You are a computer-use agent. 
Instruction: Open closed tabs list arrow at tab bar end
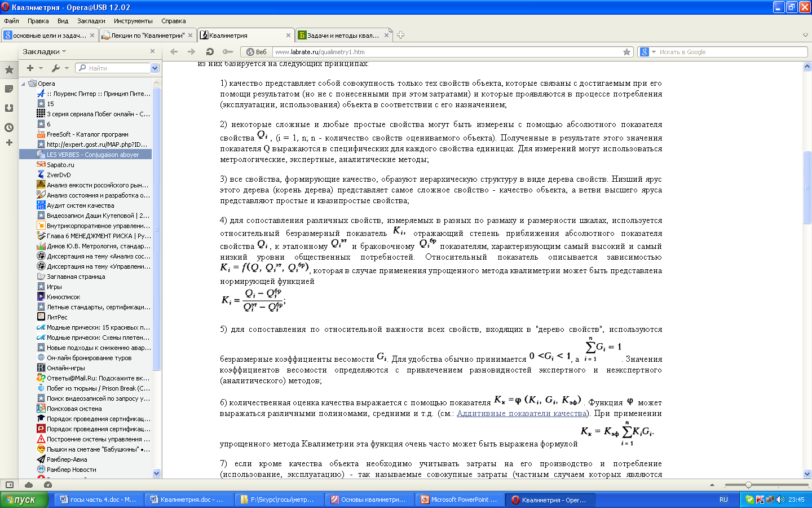(805, 35)
